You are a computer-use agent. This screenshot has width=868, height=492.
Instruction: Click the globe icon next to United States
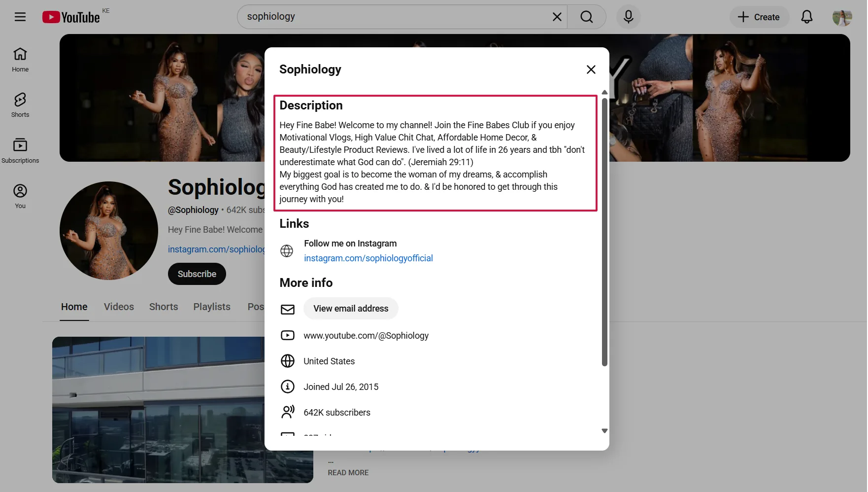pyautogui.click(x=288, y=361)
